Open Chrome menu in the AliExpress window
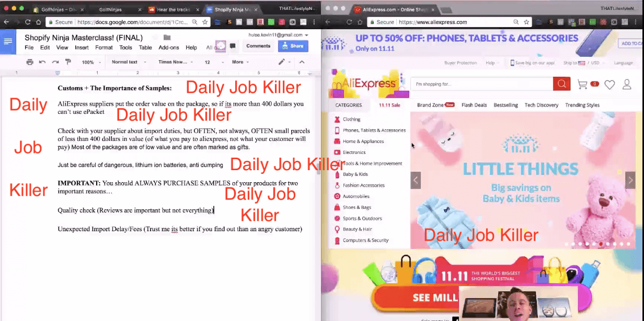Image resolution: width=644 pixels, height=321 pixels. pos(636,22)
